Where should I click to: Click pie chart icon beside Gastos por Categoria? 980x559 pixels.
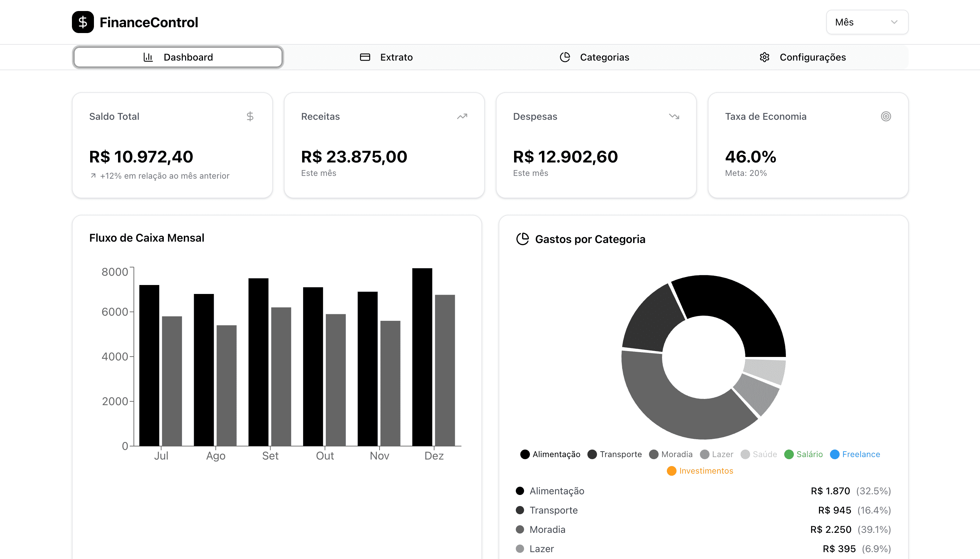point(522,239)
